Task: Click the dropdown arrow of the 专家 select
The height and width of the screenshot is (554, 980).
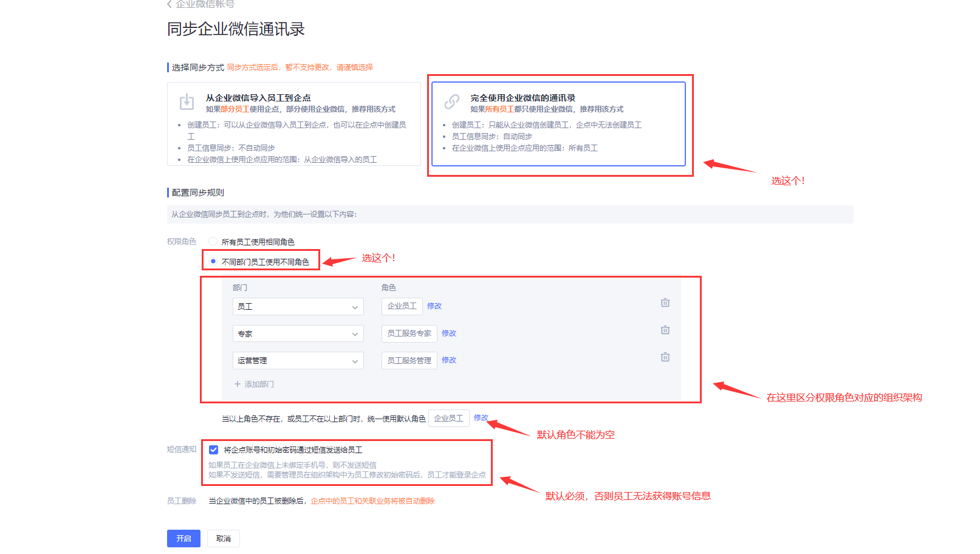Action: (x=355, y=335)
